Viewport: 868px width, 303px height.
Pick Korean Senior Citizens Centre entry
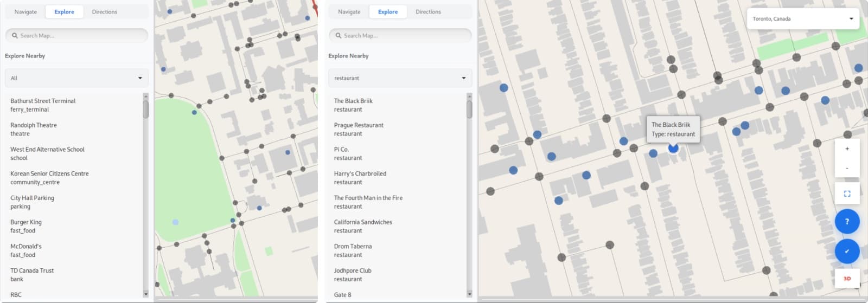[x=74, y=178]
